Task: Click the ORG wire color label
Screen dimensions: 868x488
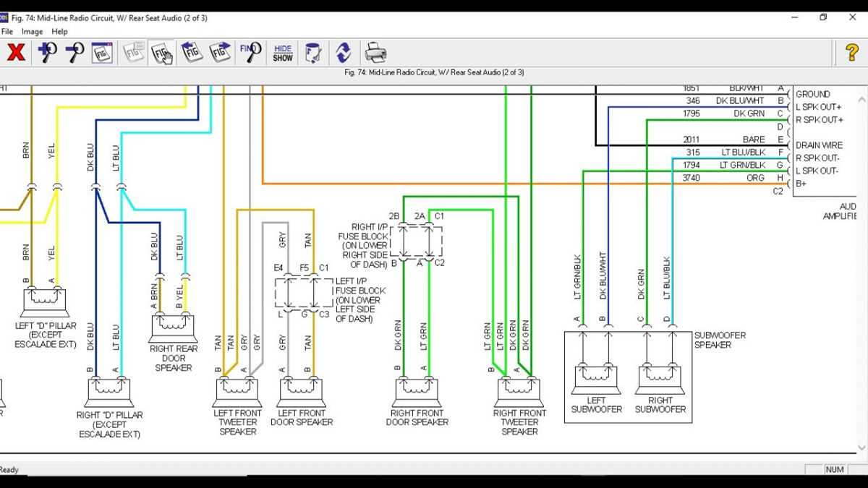Action: tap(756, 178)
